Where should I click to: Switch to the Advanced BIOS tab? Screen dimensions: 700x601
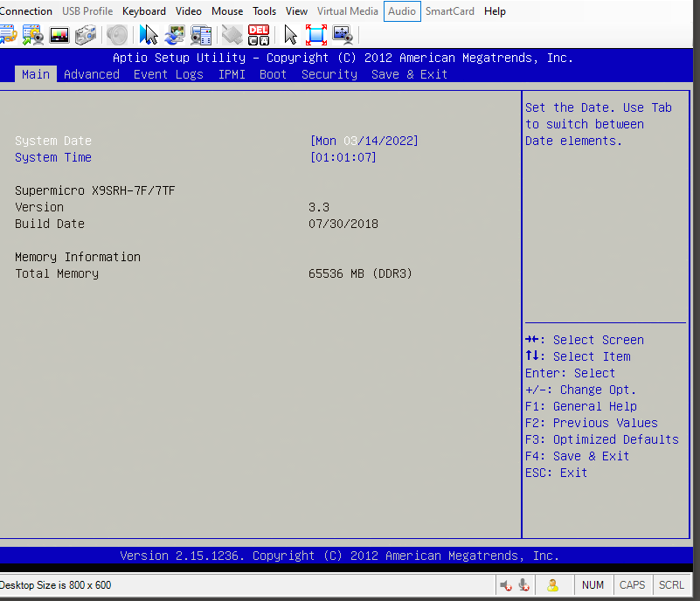tap(92, 74)
